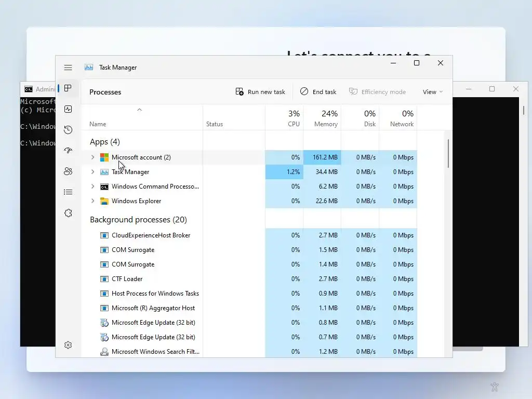The image size is (532, 399).
Task: Select the Microsoft account (2) row
Action: (x=249, y=157)
